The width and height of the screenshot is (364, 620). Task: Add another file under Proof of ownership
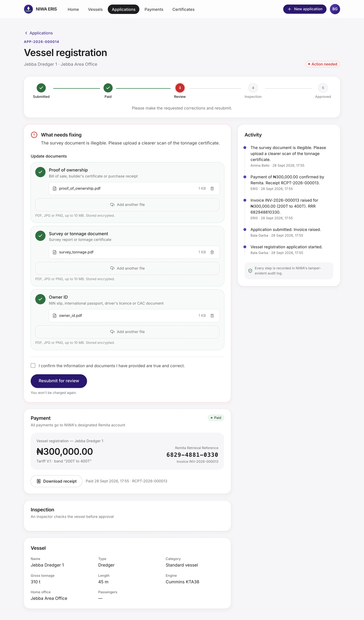click(x=127, y=205)
